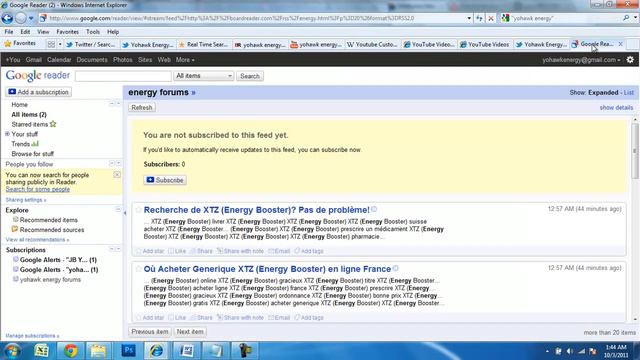Image resolution: width=640 pixels, height=360 pixels.
Task: Star the Recherche de XTZ article
Action: point(138,210)
